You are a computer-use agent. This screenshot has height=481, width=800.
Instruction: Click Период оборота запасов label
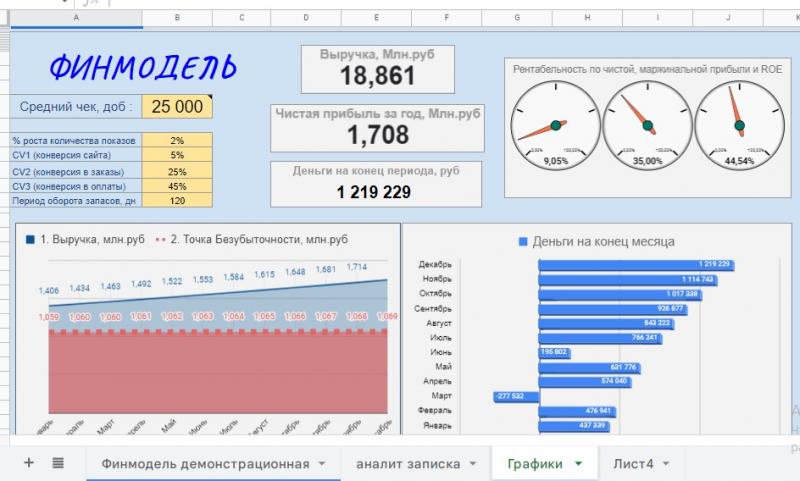point(74,200)
